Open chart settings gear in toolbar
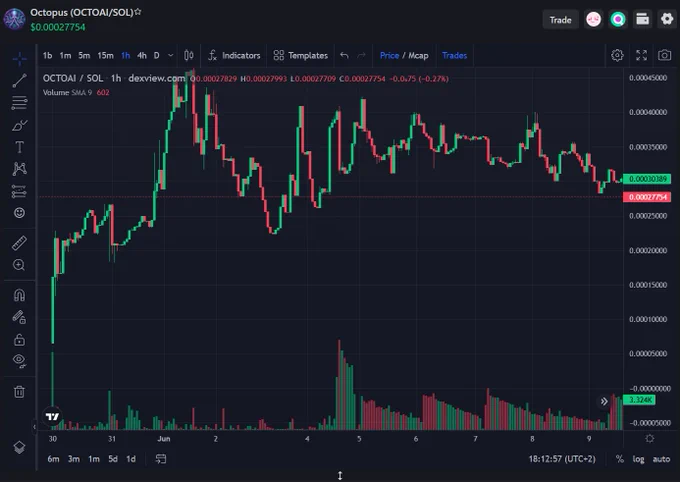The height and width of the screenshot is (482, 680). click(x=617, y=55)
